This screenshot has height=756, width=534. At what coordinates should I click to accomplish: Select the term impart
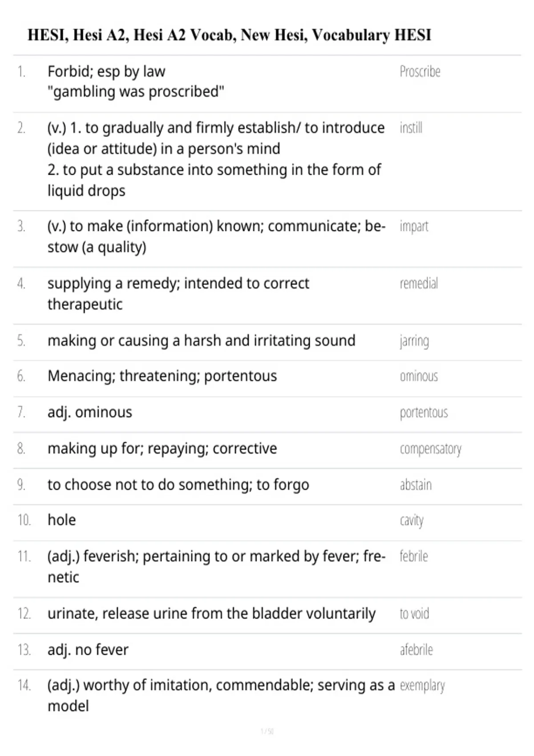tap(414, 227)
